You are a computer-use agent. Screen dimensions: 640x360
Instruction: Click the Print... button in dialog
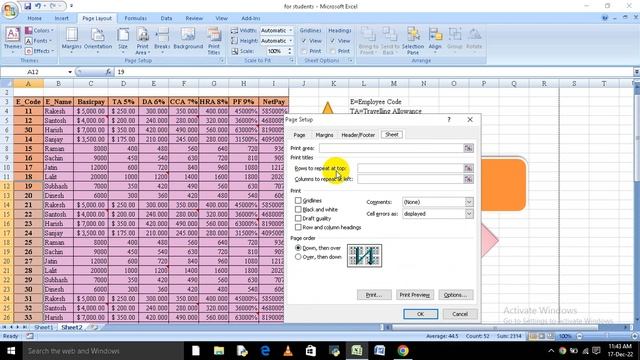coord(374,295)
